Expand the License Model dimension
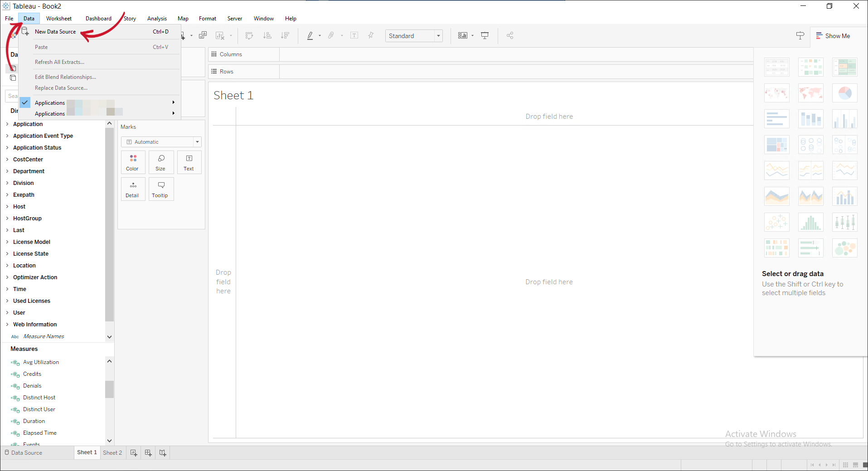 7,242
